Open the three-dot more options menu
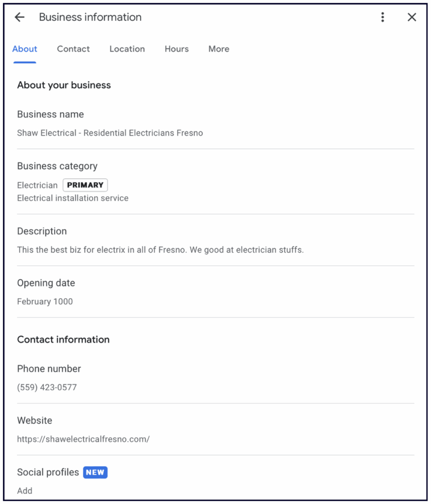This screenshot has width=431, height=504. click(x=383, y=17)
